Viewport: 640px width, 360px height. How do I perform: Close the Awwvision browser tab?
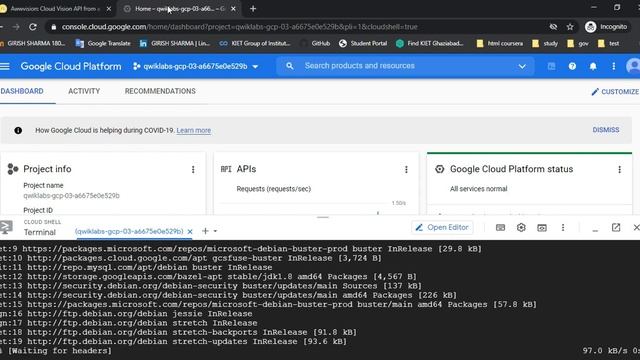109,9
